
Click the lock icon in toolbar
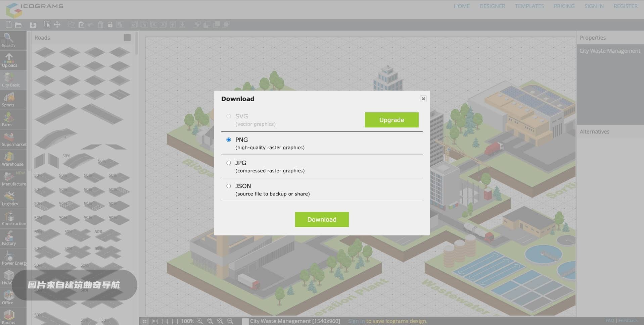110,24
